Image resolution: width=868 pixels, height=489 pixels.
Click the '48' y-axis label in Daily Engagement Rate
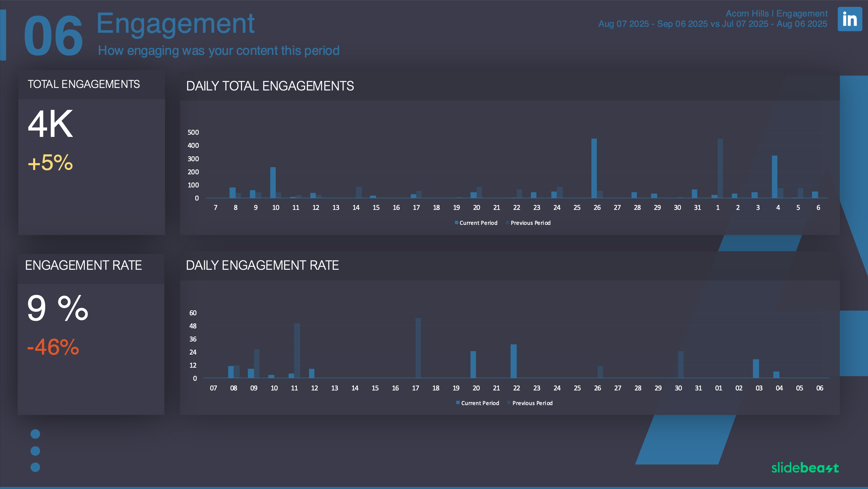coord(193,326)
